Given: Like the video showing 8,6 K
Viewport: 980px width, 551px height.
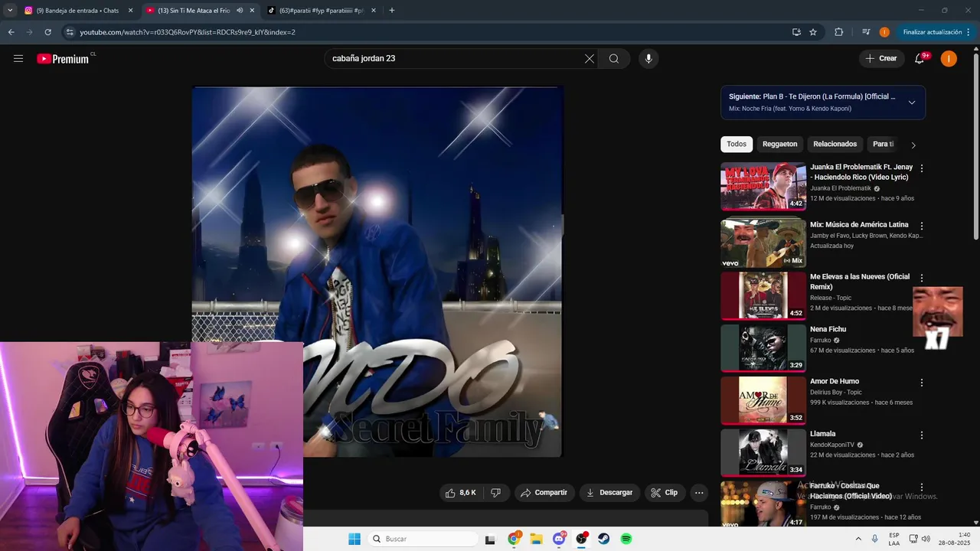Looking at the screenshot, I should pyautogui.click(x=462, y=493).
